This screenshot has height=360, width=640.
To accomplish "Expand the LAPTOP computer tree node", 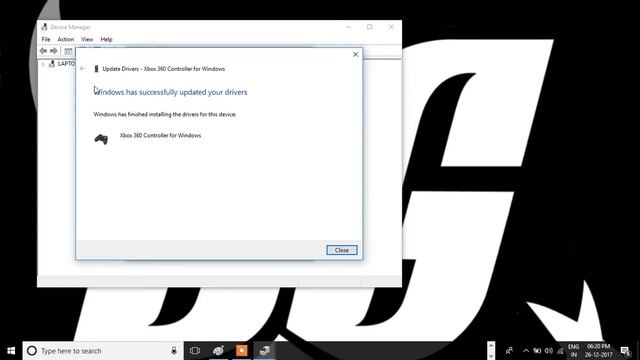I will [x=42, y=64].
